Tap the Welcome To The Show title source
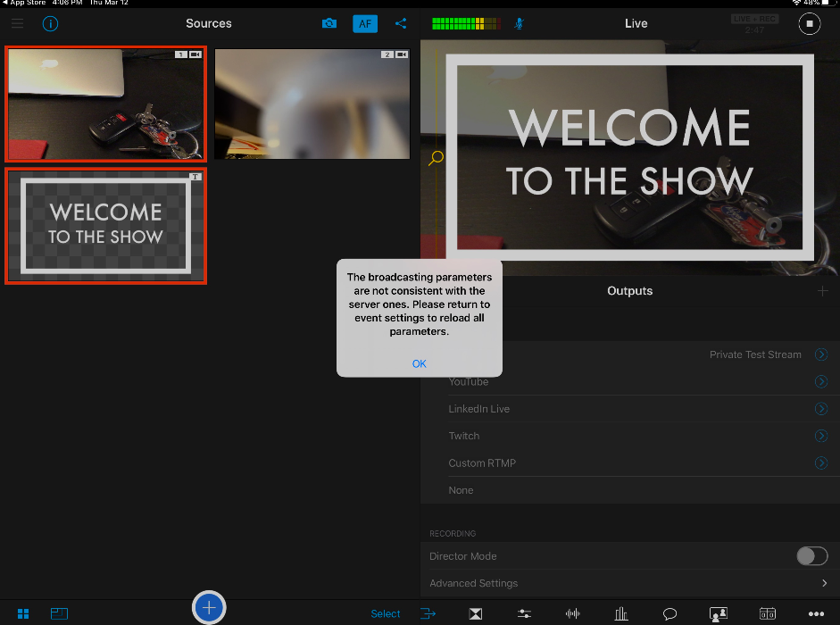Image resolution: width=840 pixels, height=625 pixels. [x=105, y=226]
